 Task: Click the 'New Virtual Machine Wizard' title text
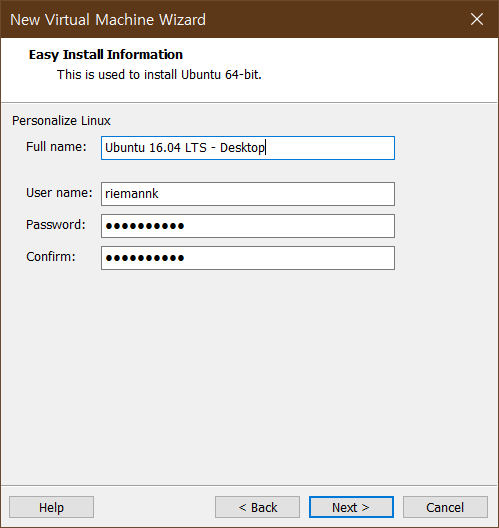(x=108, y=20)
